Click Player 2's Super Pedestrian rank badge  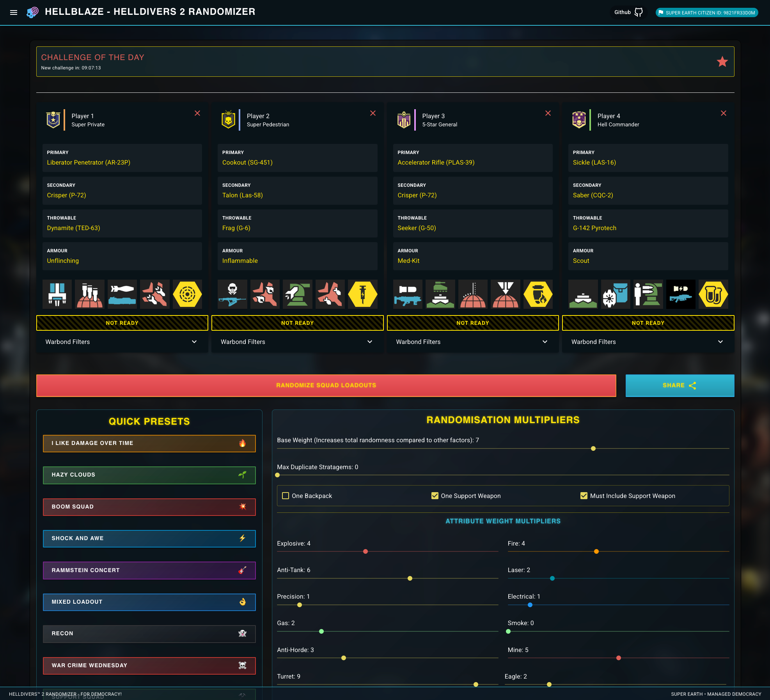tap(229, 120)
